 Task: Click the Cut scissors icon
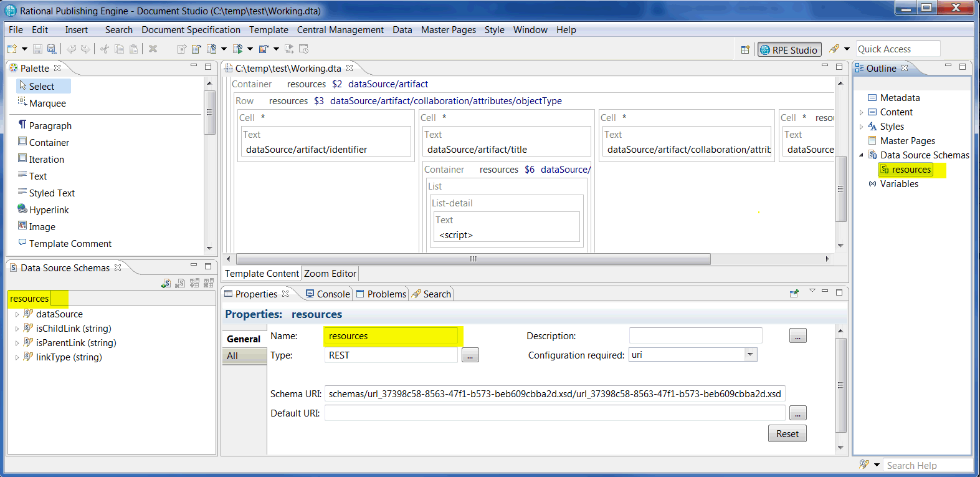105,49
